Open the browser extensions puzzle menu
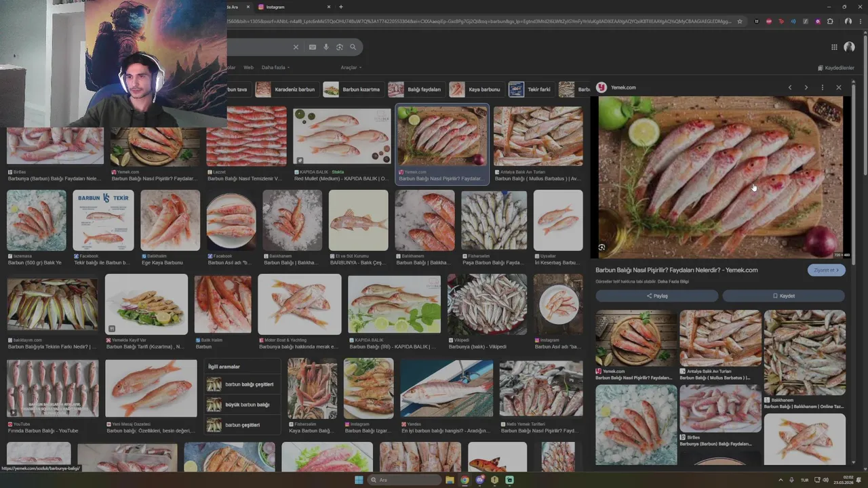The width and height of the screenshot is (868, 488). point(830,21)
